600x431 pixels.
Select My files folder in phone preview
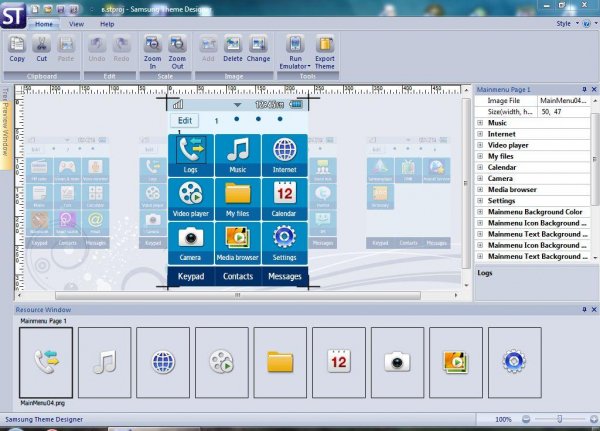(238, 193)
